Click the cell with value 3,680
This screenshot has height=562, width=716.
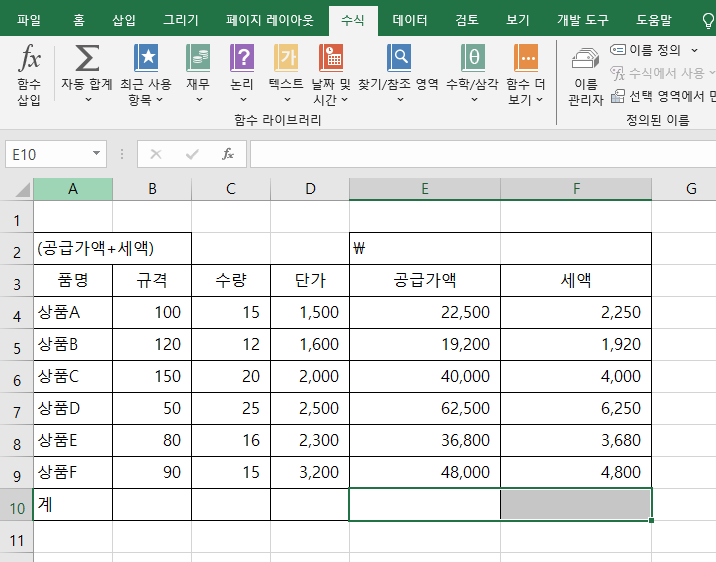(x=576, y=440)
